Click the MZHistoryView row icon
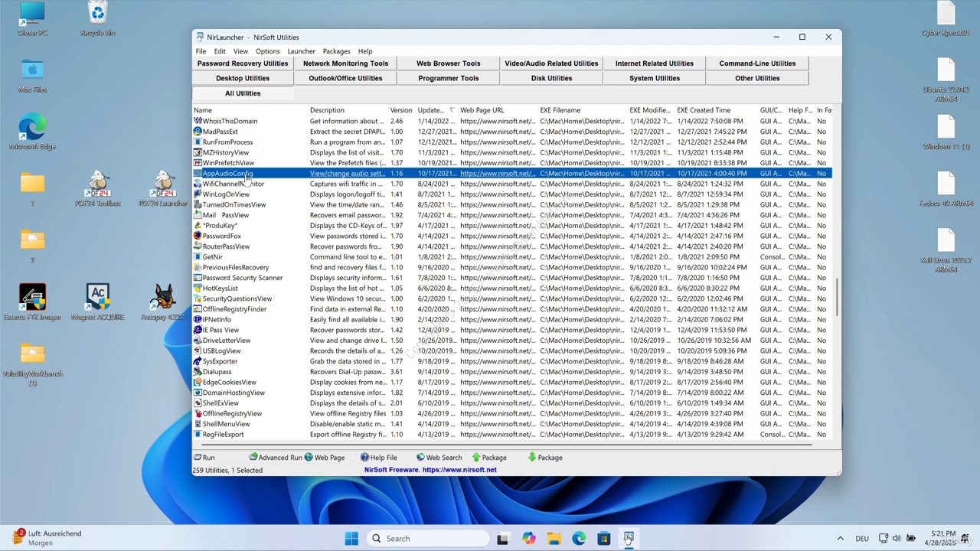Image resolution: width=980 pixels, height=551 pixels. (198, 152)
